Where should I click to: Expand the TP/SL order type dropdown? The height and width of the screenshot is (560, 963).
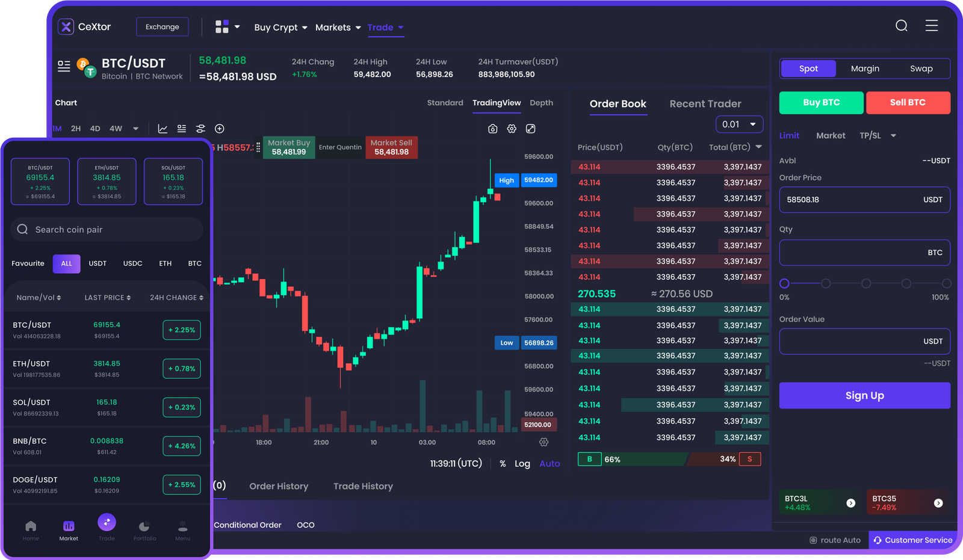coord(878,136)
